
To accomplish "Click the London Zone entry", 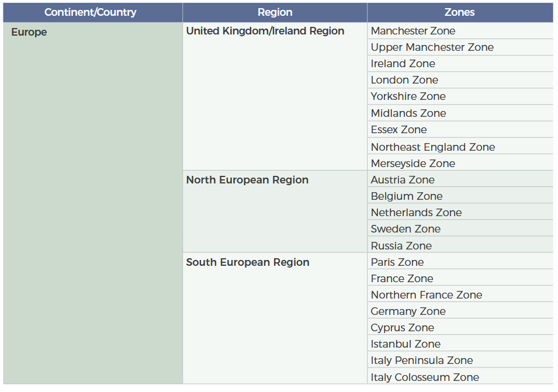I will pos(404,80).
